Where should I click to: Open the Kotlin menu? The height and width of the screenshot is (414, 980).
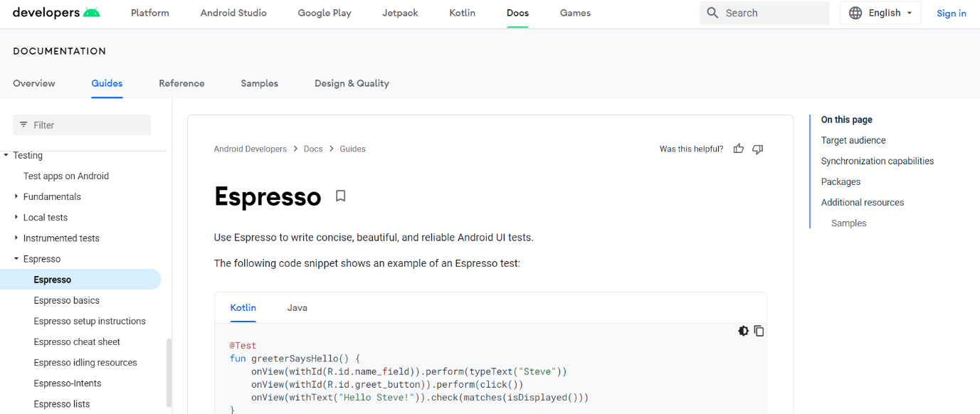pos(463,13)
